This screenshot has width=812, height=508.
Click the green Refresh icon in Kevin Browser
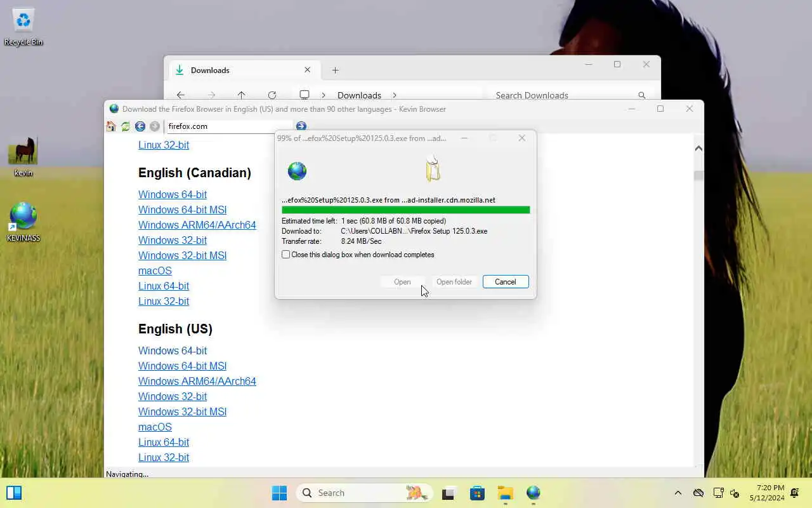click(126, 126)
